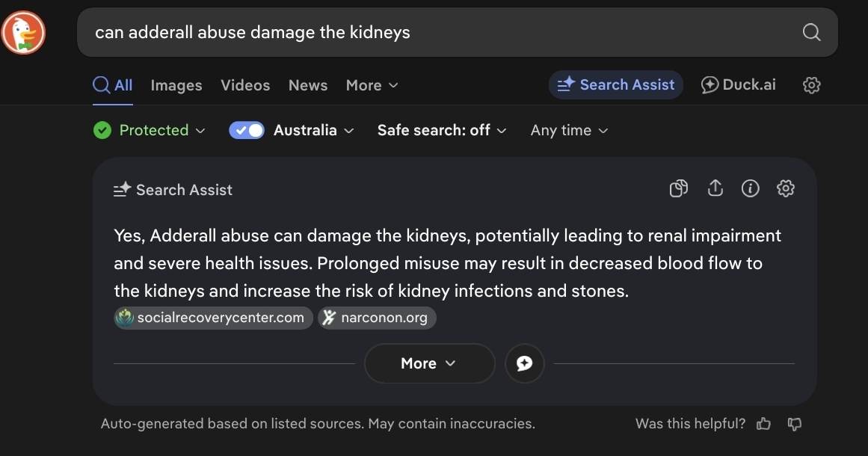Open search settings gear
Viewport: 868px width, 456px height.
[x=812, y=84]
